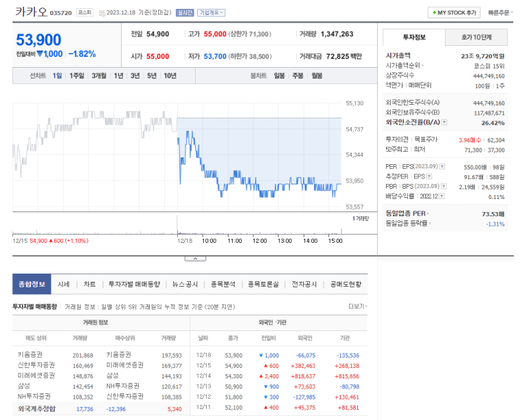
Task: Click the 3.96매수 investment opinion value
Action: [x=469, y=140]
